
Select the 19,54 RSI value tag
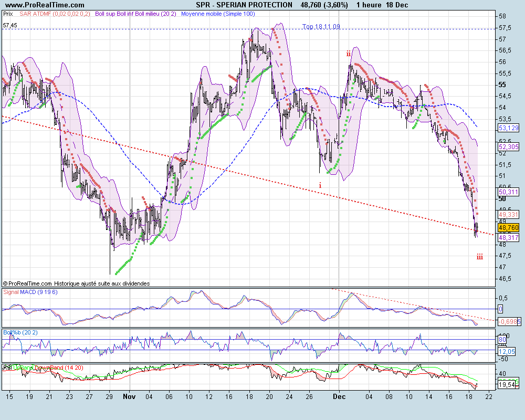[507, 385]
